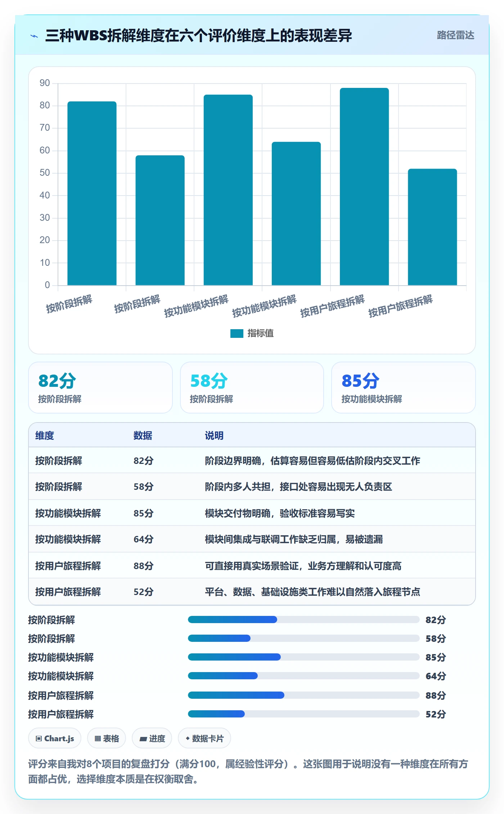504x814 pixels.
Task: Click the 数据 column header
Action: point(143,435)
